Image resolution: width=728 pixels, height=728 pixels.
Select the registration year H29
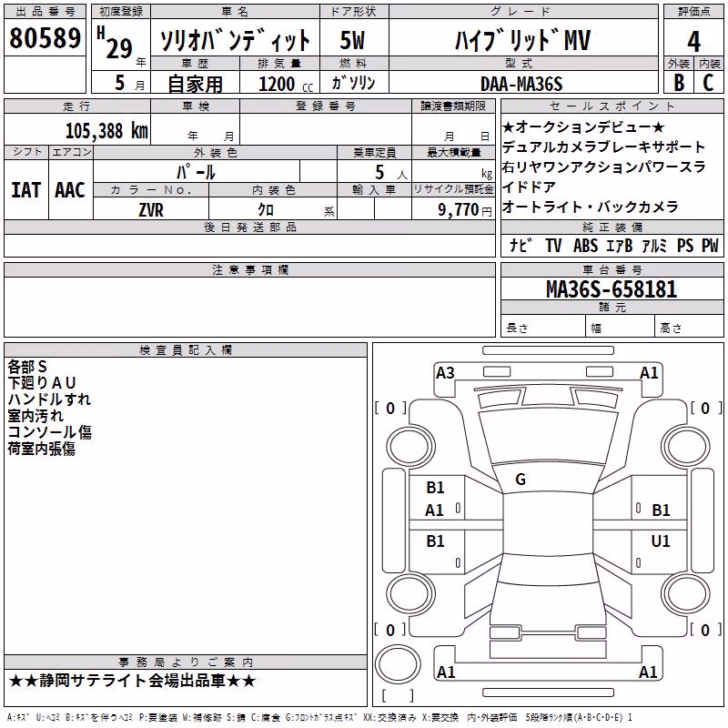click(115, 43)
